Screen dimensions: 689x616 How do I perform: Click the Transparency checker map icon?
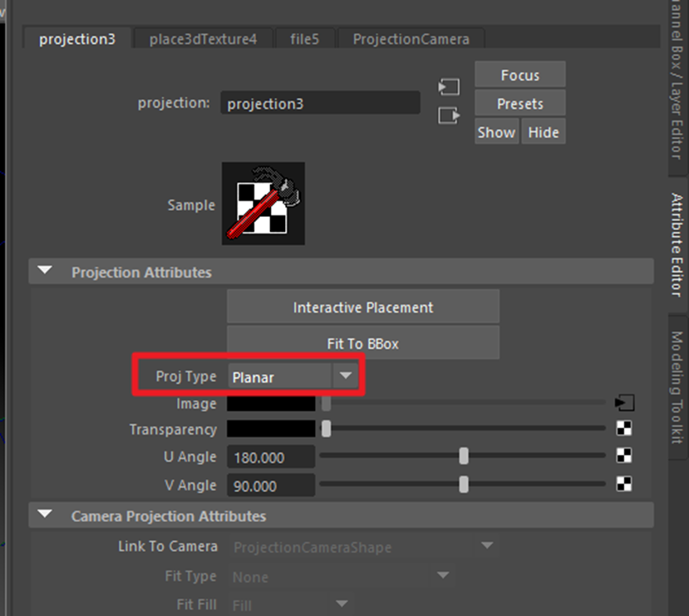(624, 428)
